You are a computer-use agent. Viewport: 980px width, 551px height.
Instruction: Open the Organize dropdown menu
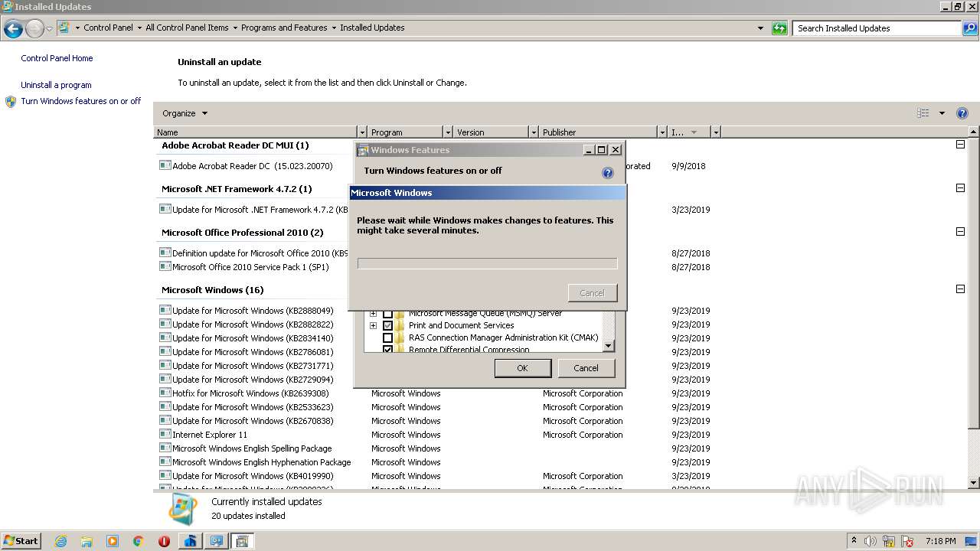[x=185, y=113]
